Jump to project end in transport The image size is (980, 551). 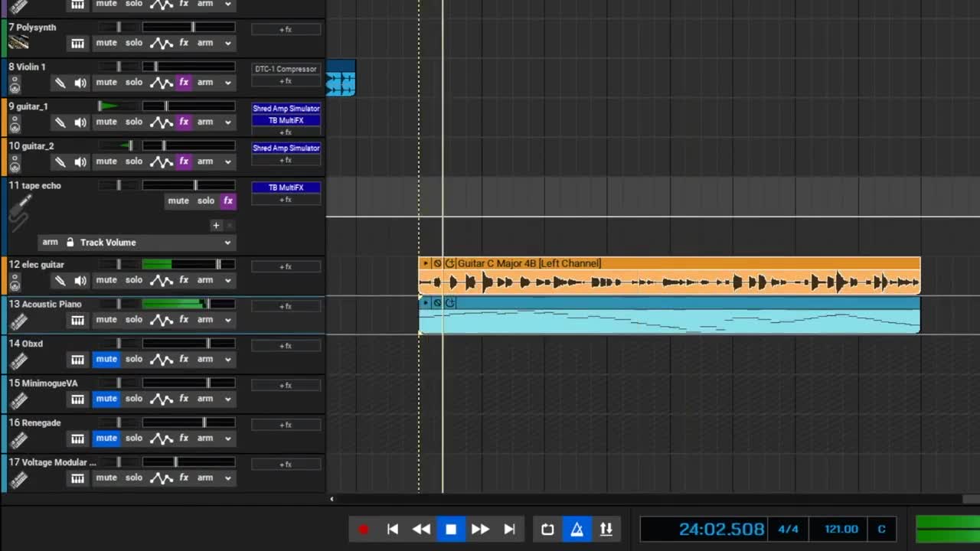tap(509, 529)
